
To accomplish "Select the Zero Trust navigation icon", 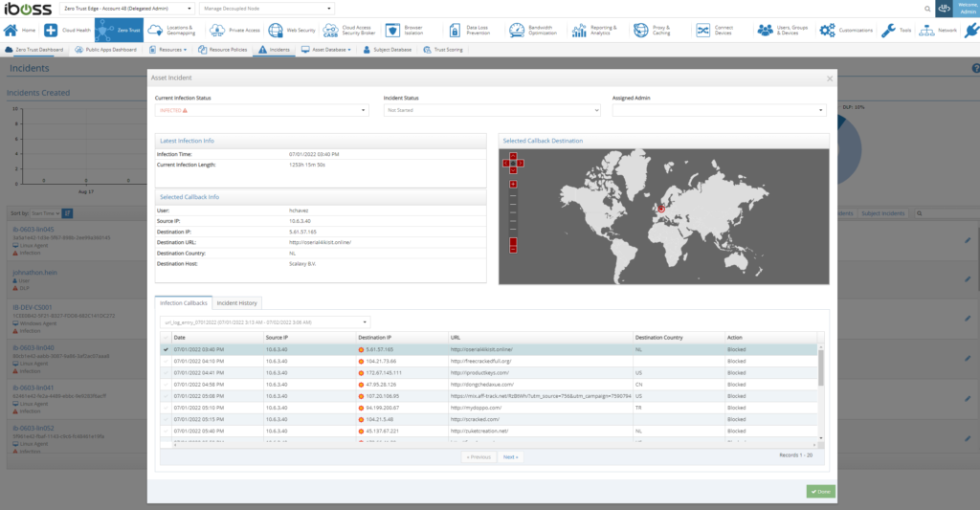I will pyautogui.click(x=119, y=30).
